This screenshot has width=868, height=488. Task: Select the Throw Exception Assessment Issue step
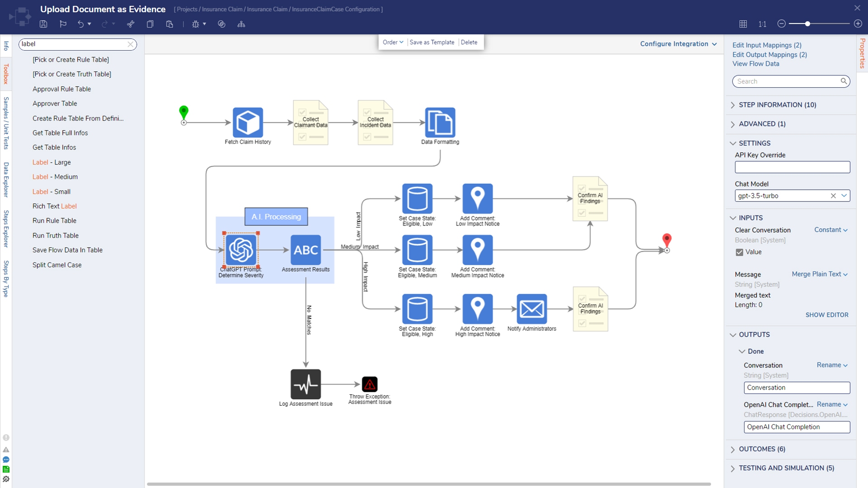pos(370,384)
